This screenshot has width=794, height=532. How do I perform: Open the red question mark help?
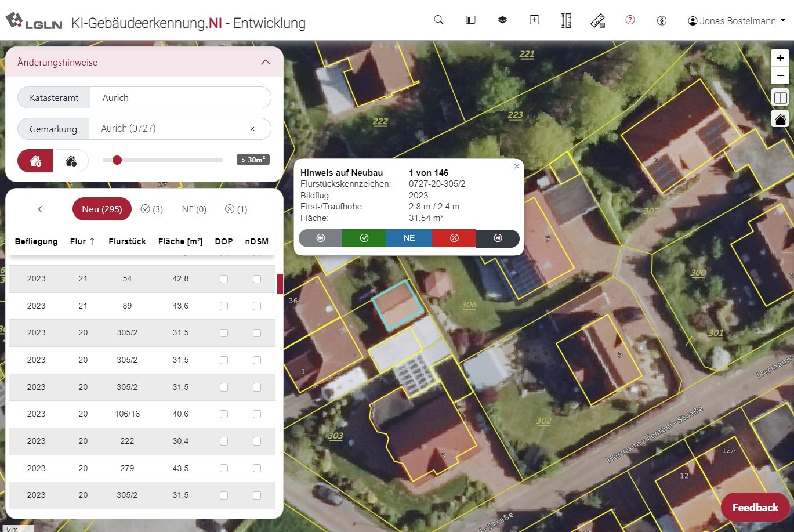point(630,20)
